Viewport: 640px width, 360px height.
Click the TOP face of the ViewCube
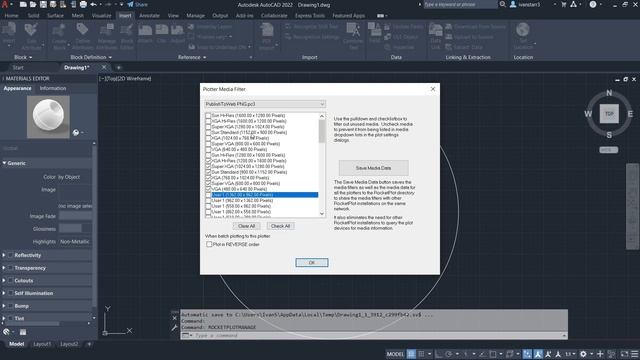[x=609, y=114]
